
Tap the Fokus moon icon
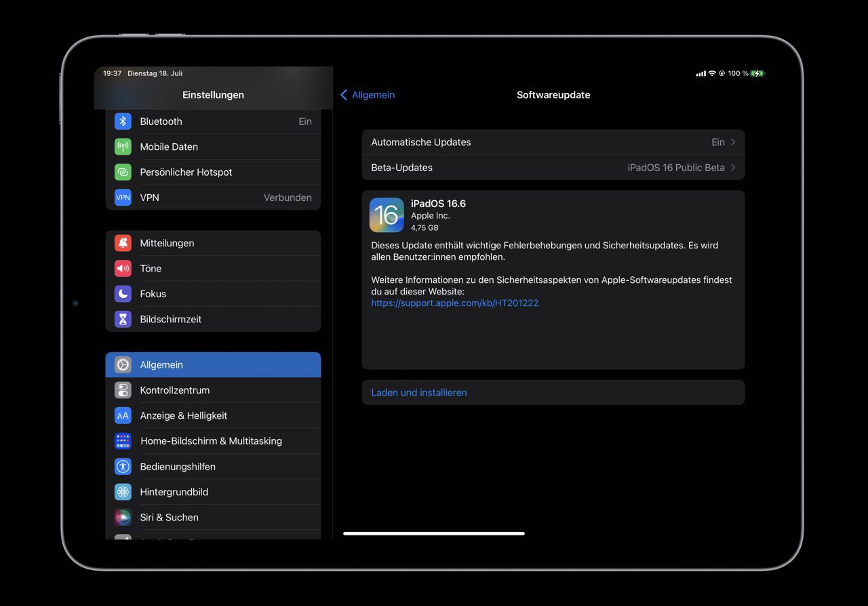coord(123,294)
